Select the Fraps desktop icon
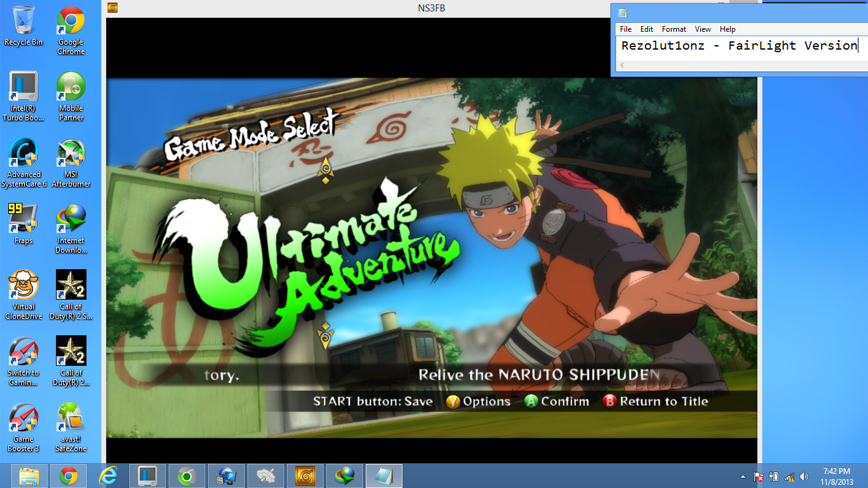The width and height of the screenshot is (868, 488). (x=24, y=224)
